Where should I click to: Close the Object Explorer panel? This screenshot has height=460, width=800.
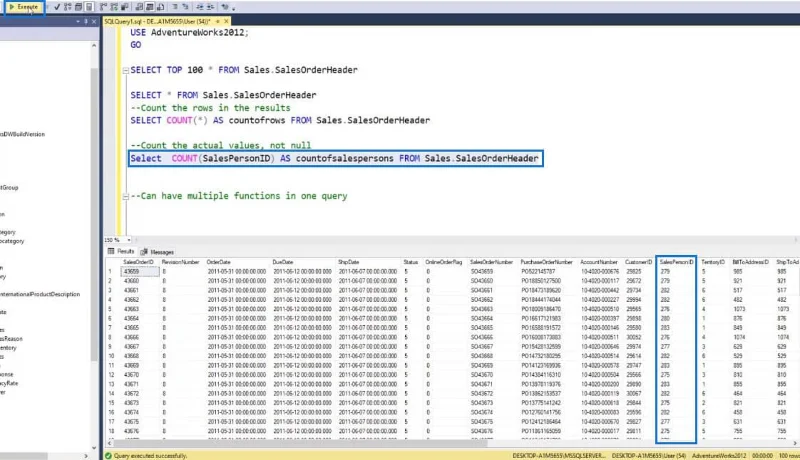click(94, 21)
